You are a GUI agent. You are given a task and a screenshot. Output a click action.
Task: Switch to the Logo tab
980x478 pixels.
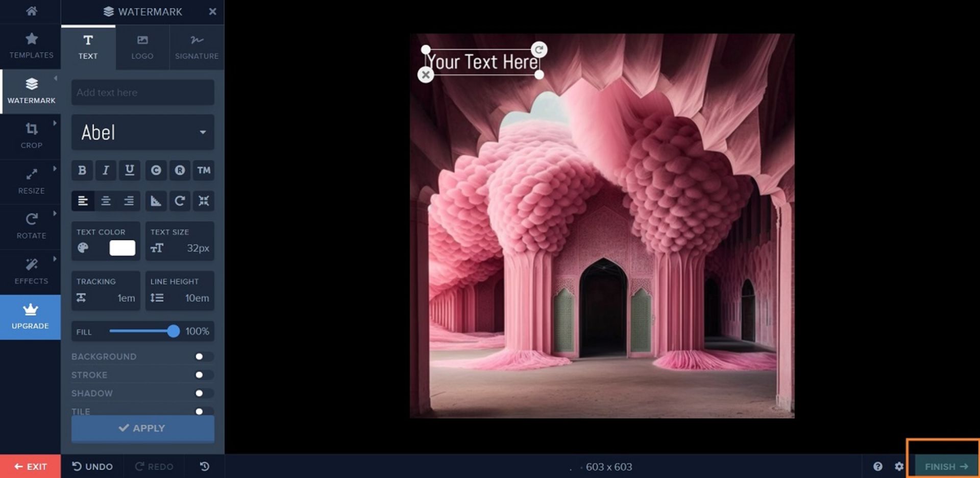[x=142, y=47]
